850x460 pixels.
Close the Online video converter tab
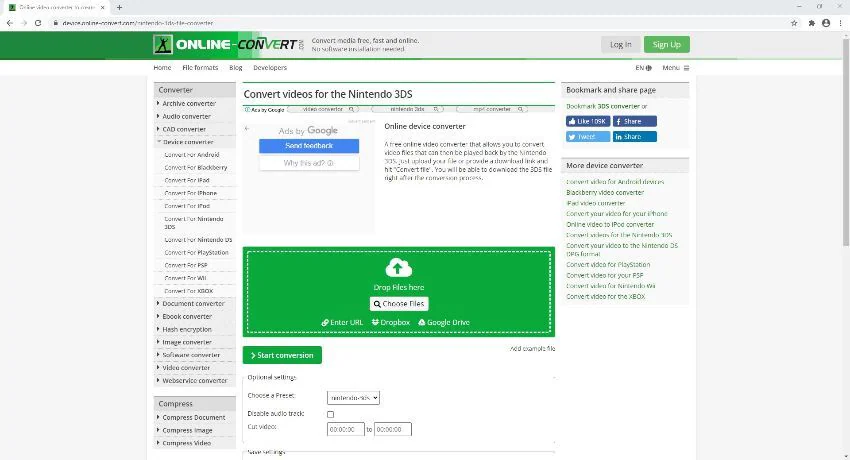point(102,8)
